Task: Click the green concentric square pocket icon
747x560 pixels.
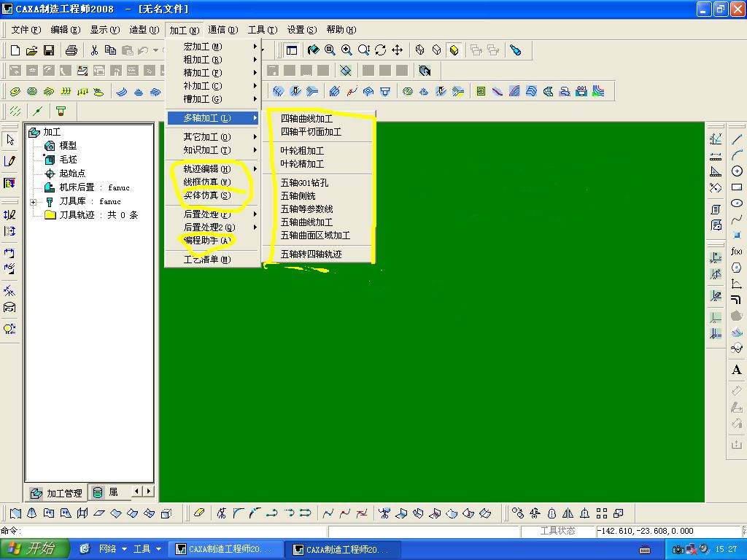Action: [481, 91]
